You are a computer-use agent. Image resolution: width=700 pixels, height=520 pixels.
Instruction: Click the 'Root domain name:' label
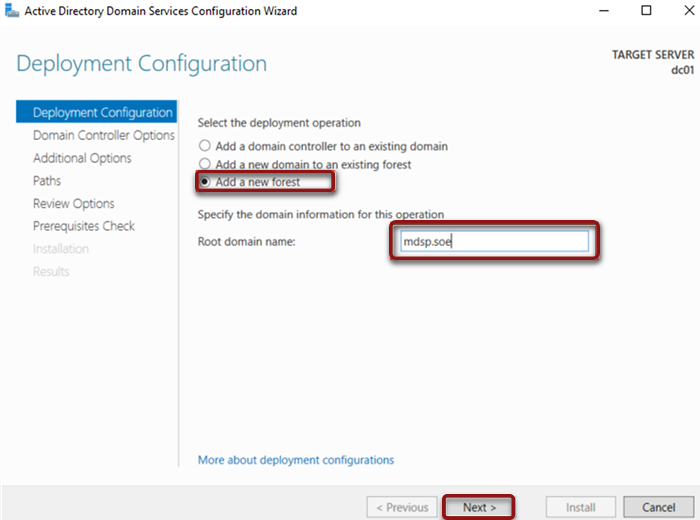pyautogui.click(x=246, y=241)
